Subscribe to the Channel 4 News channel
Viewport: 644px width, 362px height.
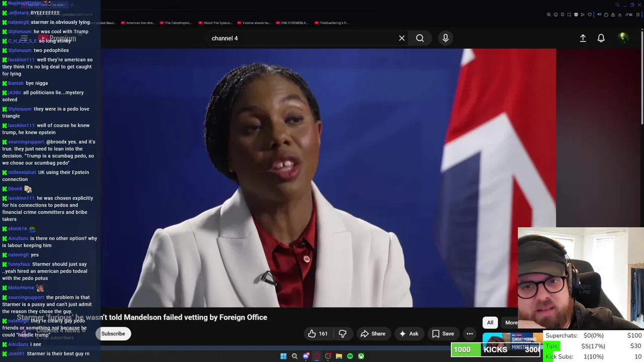(113, 334)
